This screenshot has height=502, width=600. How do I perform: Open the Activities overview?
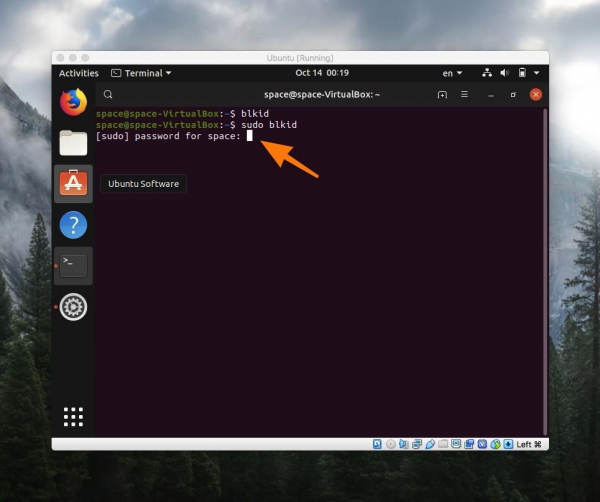78,73
